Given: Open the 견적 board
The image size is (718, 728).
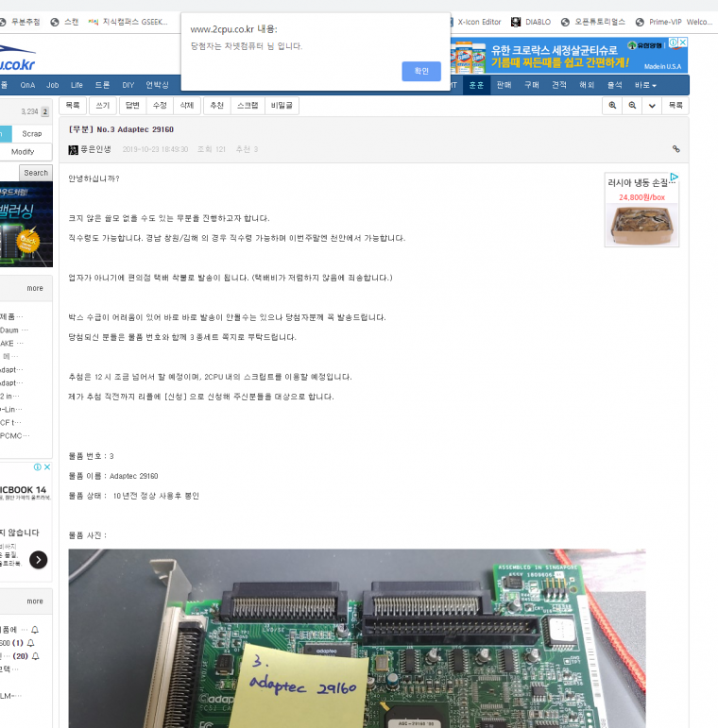Looking at the screenshot, I should coord(558,85).
